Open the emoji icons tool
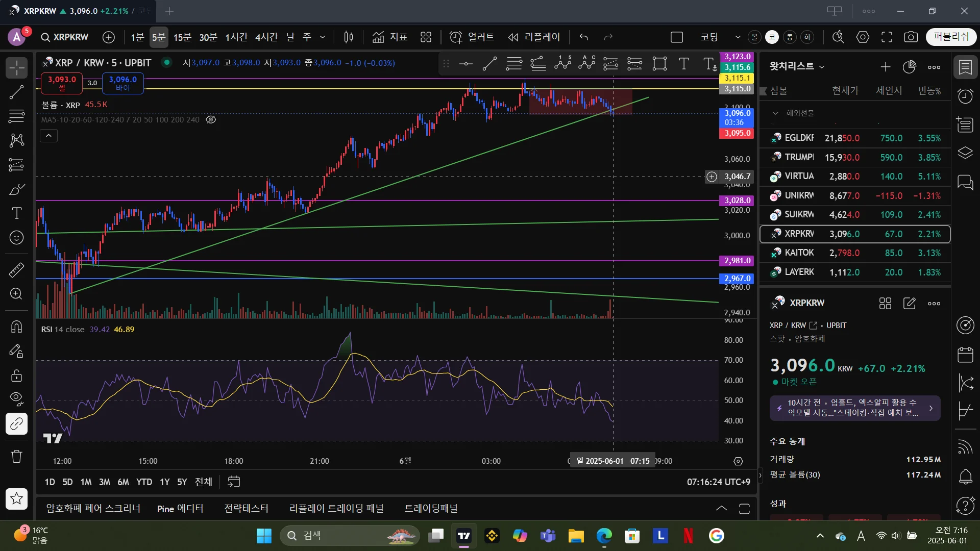Image resolution: width=980 pixels, height=551 pixels. (x=16, y=238)
